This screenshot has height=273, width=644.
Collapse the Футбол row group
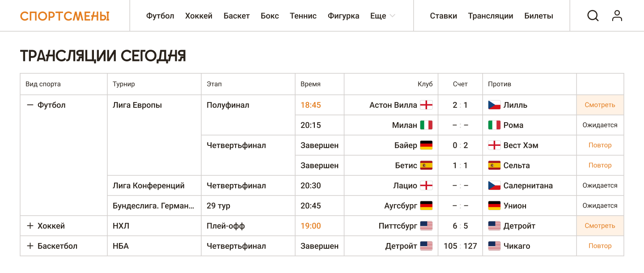click(x=30, y=105)
